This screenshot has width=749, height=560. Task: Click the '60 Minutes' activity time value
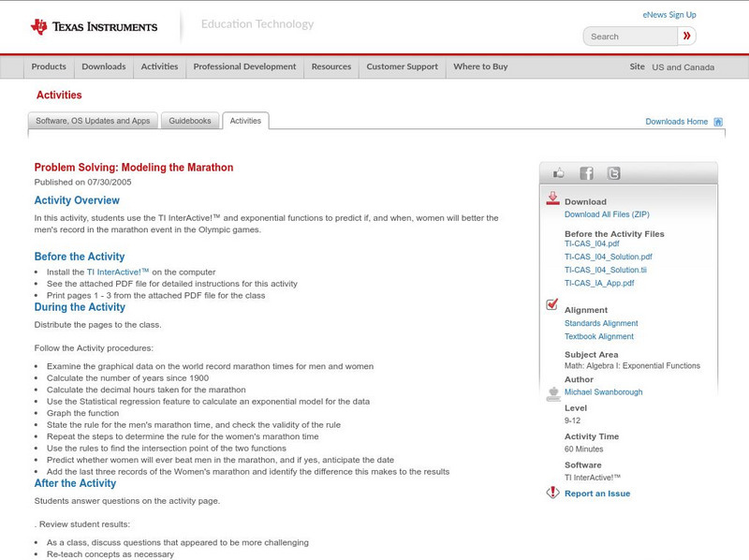coord(583,449)
